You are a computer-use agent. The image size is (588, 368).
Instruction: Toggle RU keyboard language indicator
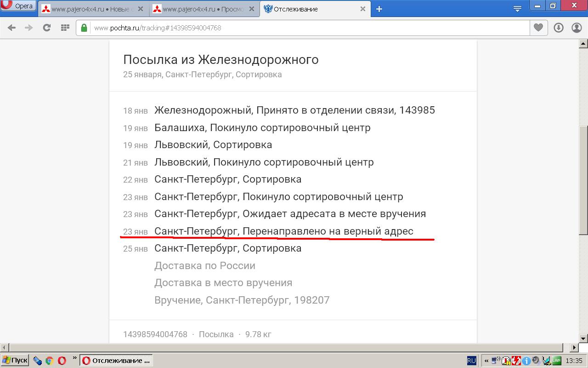click(x=471, y=361)
